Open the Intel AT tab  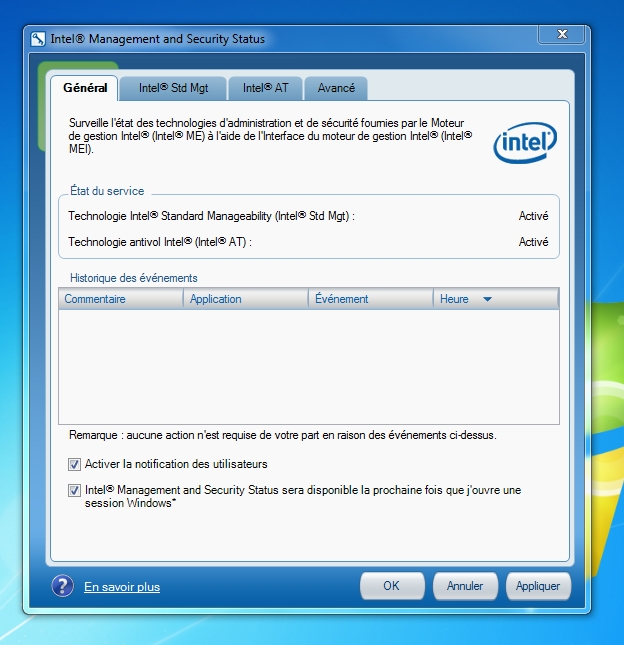[265, 88]
